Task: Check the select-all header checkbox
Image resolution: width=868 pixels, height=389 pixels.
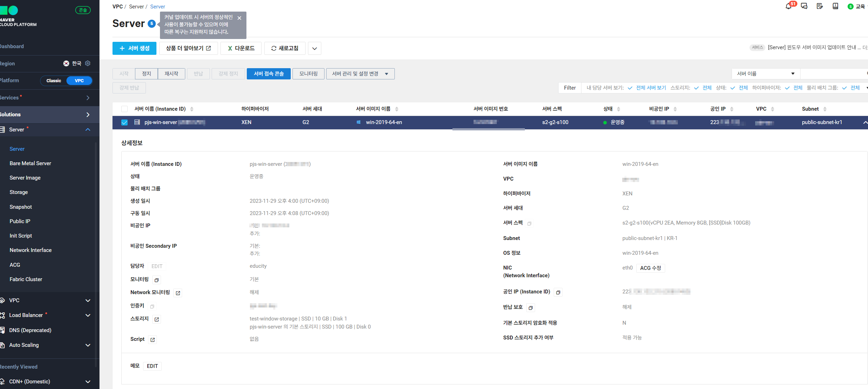Action: point(124,109)
